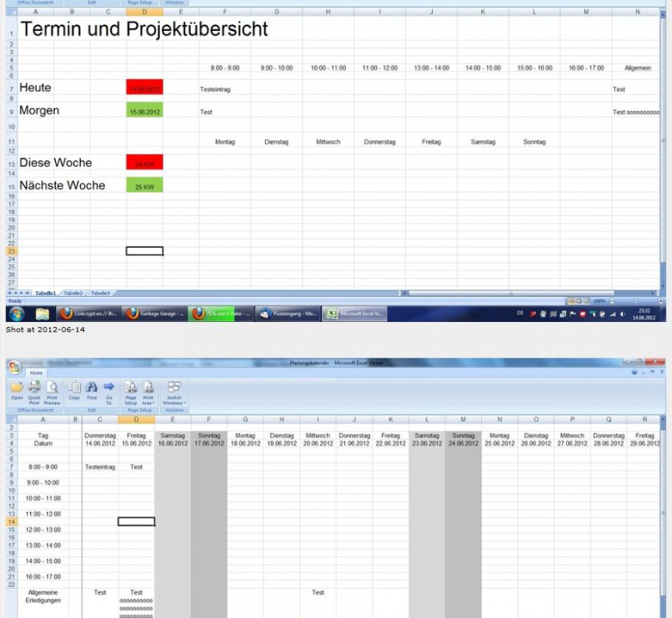The image size is (672, 618).
Task: Select the "Nächste Woche" label cell
Action: [63, 185]
